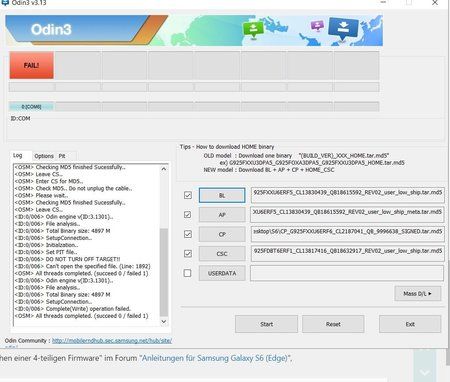Open the Anleitungen für Samsung Galaxy S6 (Edge) link
The height and width of the screenshot is (382, 450).
(x=215, y=358)
